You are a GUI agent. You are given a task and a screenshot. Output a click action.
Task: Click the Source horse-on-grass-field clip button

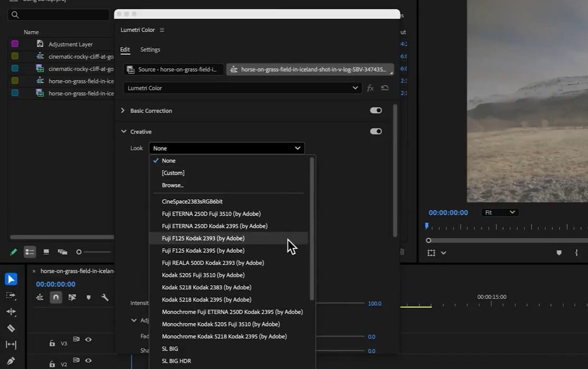click(x=173, y=70)
